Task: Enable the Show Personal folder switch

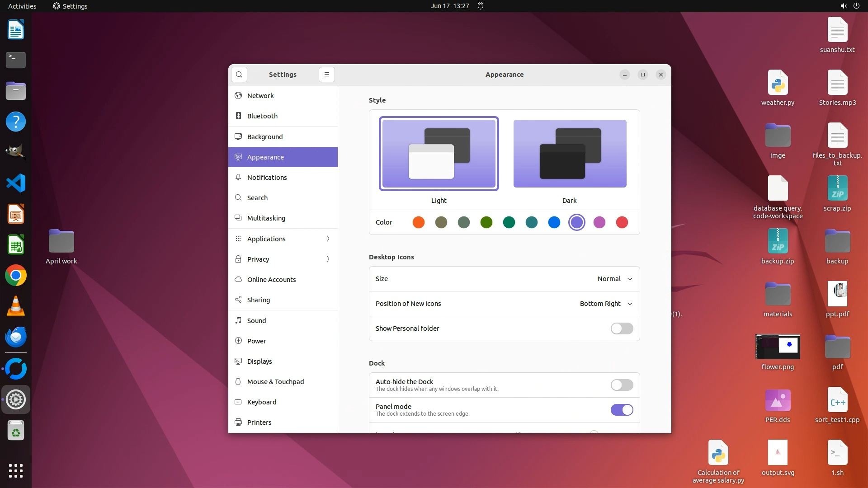Action: click(x=622, y=328)
